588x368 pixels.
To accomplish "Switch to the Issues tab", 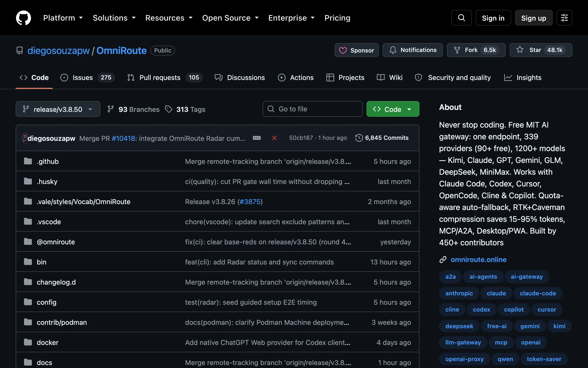I will (87, 78).
